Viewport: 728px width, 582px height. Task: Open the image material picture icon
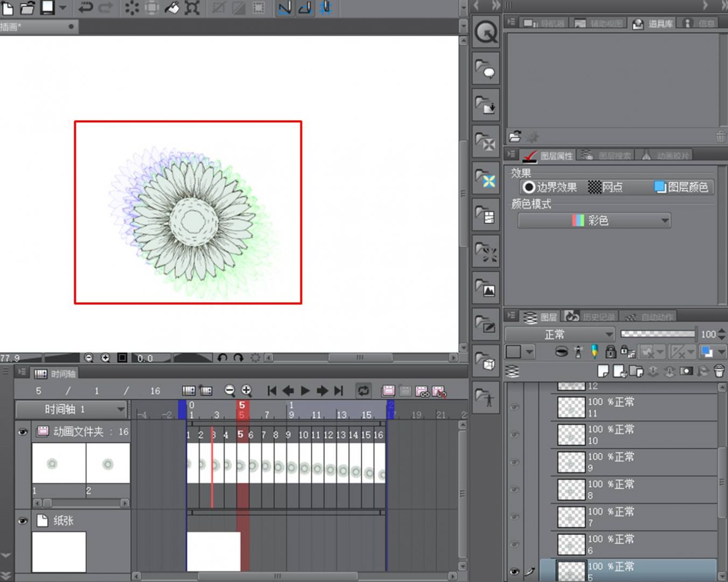pos(486,287)
